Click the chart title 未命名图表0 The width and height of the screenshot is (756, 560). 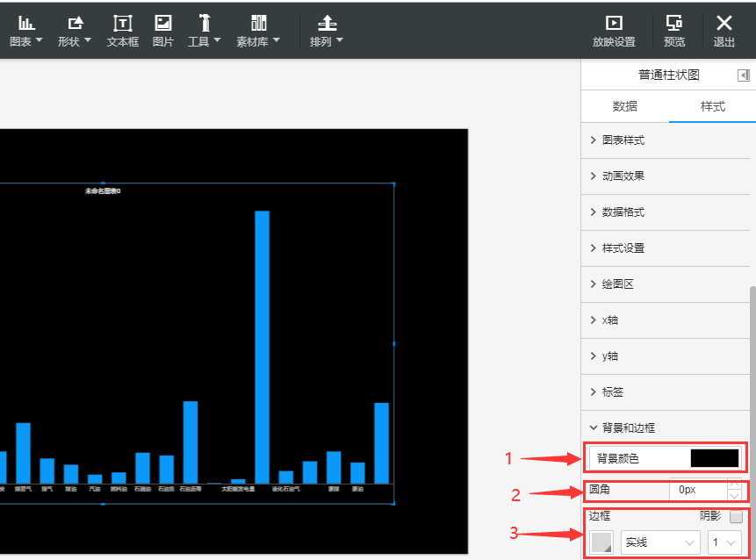103,191
